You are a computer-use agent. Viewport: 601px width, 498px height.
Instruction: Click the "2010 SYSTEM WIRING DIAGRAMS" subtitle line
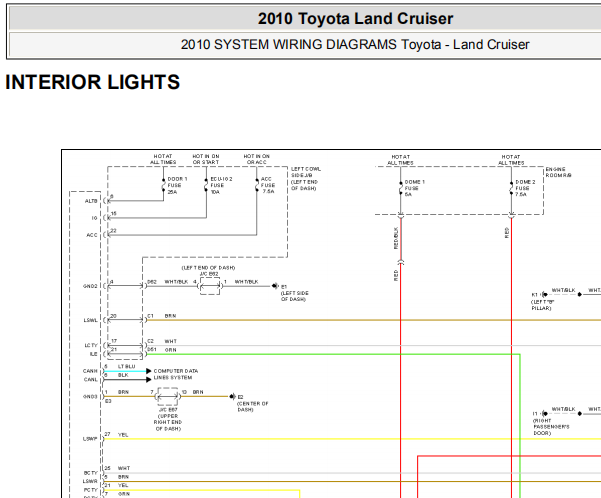tap(355, 44)
